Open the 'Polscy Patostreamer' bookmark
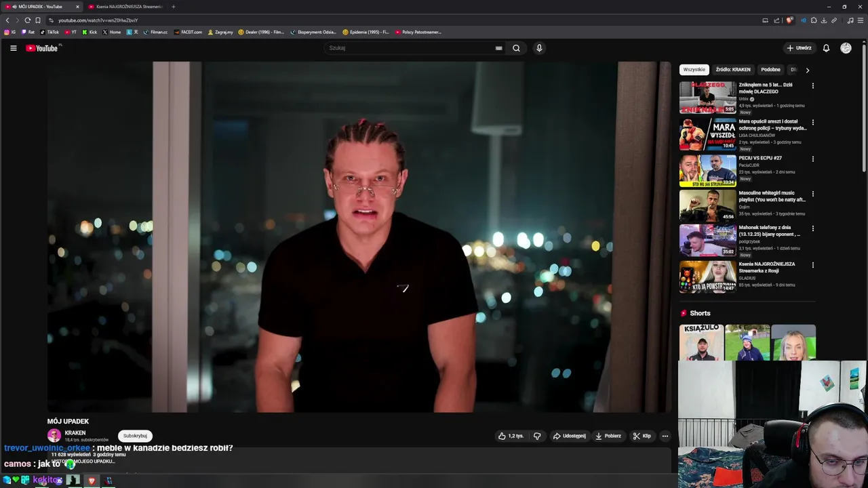This screenshot has height=488, width=868. [418, 32]
